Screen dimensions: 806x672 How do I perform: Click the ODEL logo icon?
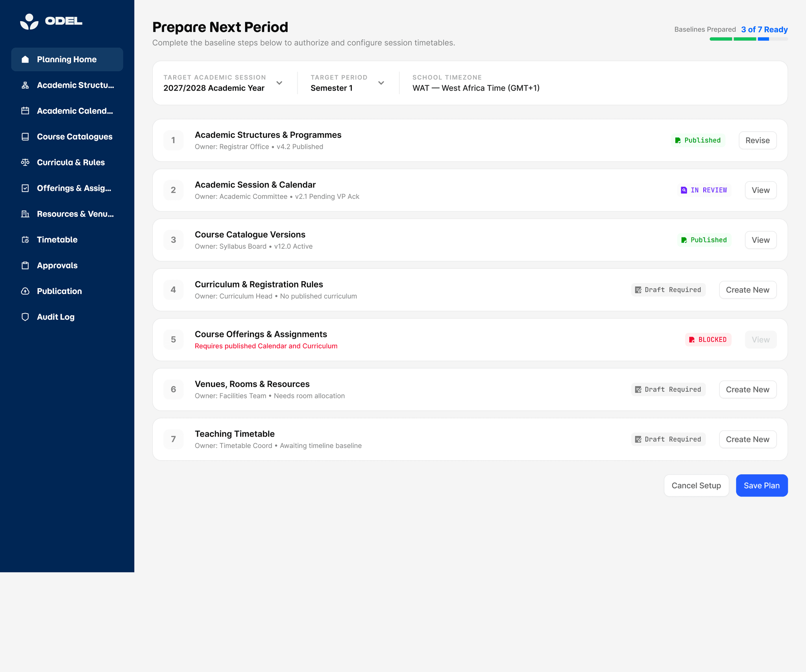(x=29, y=21)
